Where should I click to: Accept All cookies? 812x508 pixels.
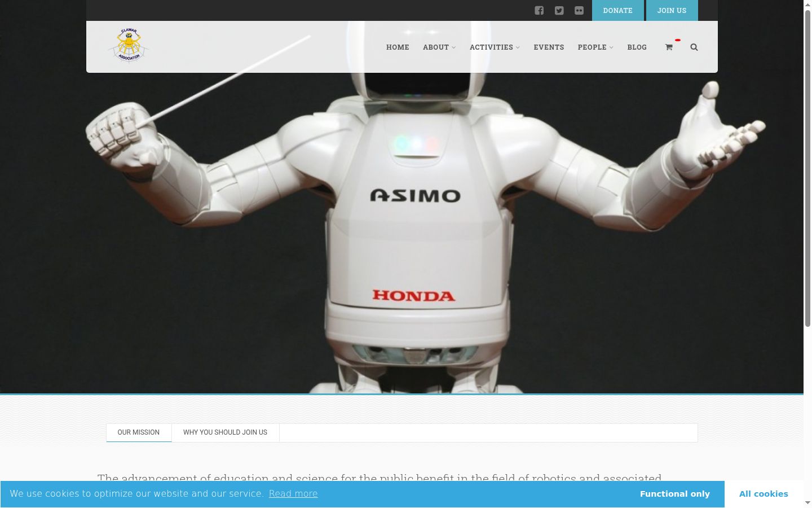tap(764, 494)
